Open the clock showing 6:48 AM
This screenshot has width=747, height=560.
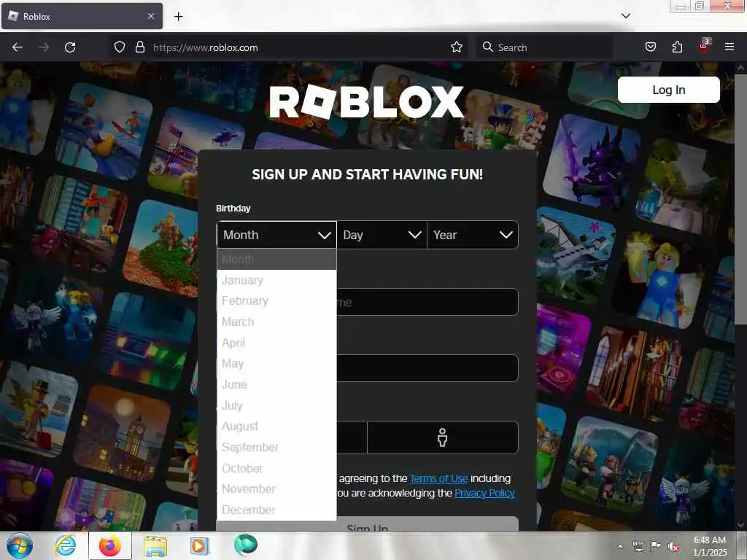(x=710, y=545)
